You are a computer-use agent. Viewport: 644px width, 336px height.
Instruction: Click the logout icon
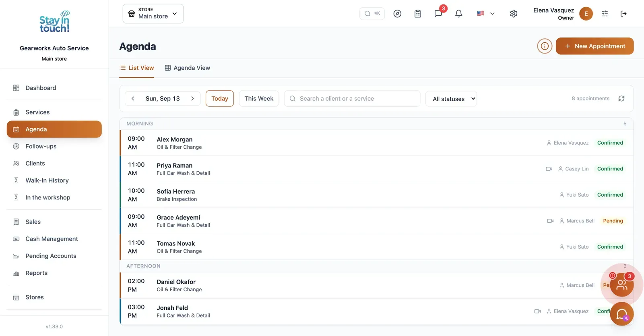(623, 14)
